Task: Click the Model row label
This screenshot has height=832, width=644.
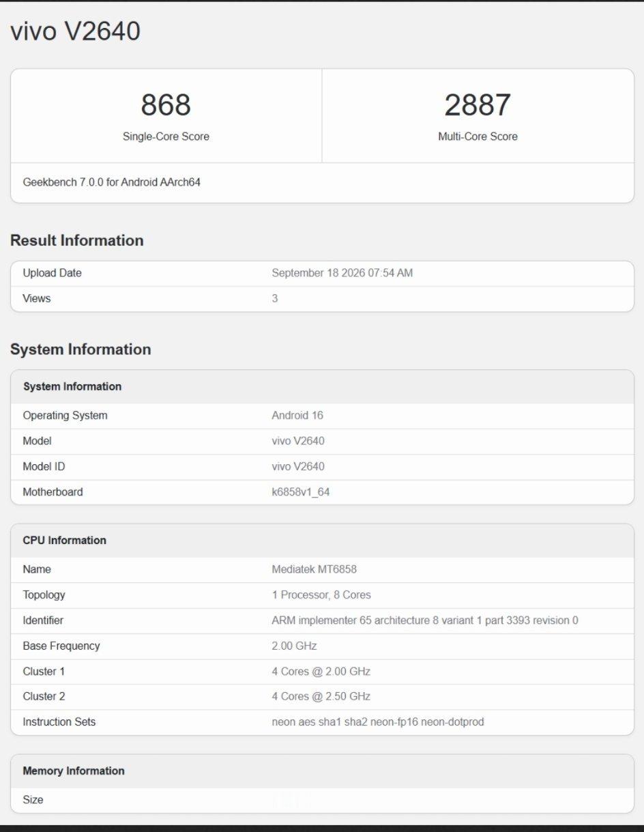Action: pyautogui.click(x=37, y=441)
